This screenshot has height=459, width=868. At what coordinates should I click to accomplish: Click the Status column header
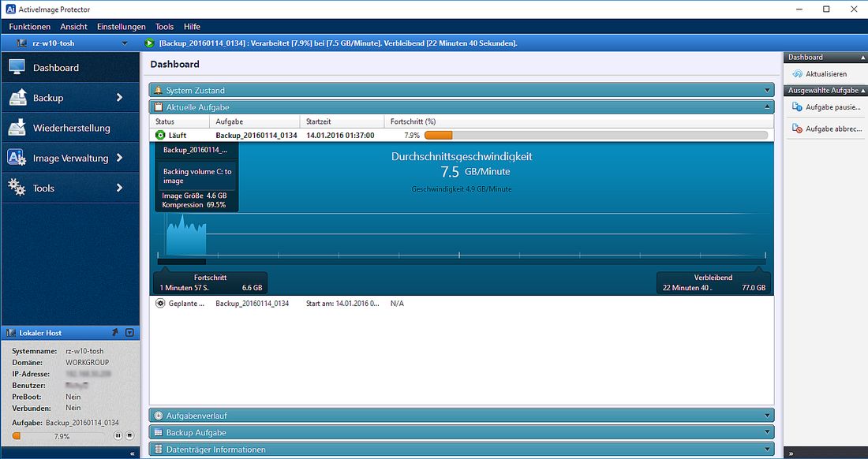(179, 121)
